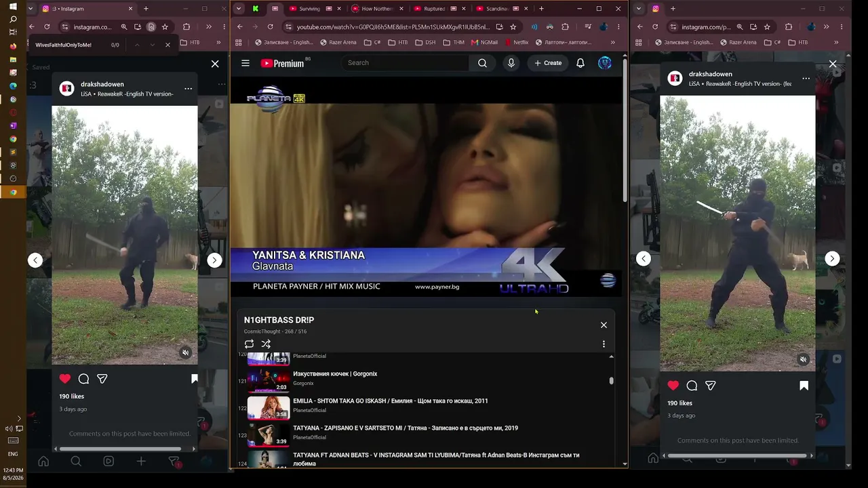Share the post in right Instagram window
The height and width of the screenshot is (488, 868).
click(x=711, y=386)
